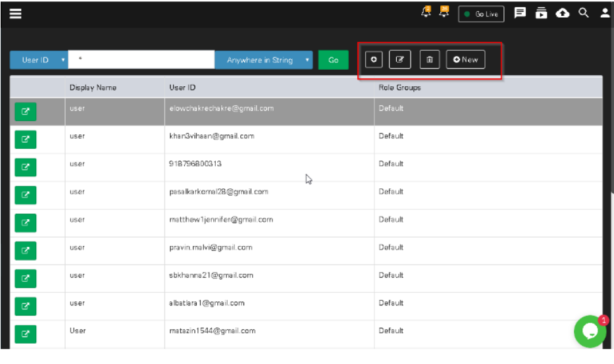Open record for matazin1544@gmail.com row
The width and height of the screenshot is (614, 364).
[x=26, y=334]
